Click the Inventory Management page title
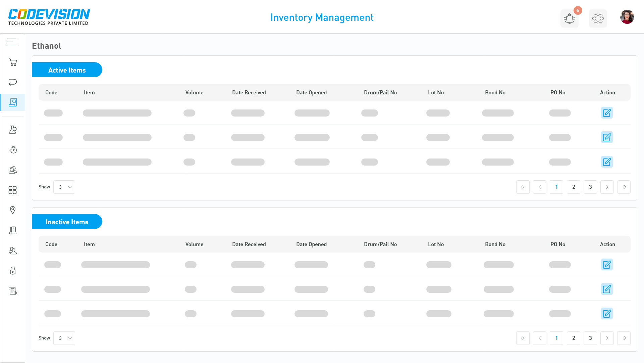Image resolution: width=644 pixels, height=363 pixels. [x=322, y=17]
